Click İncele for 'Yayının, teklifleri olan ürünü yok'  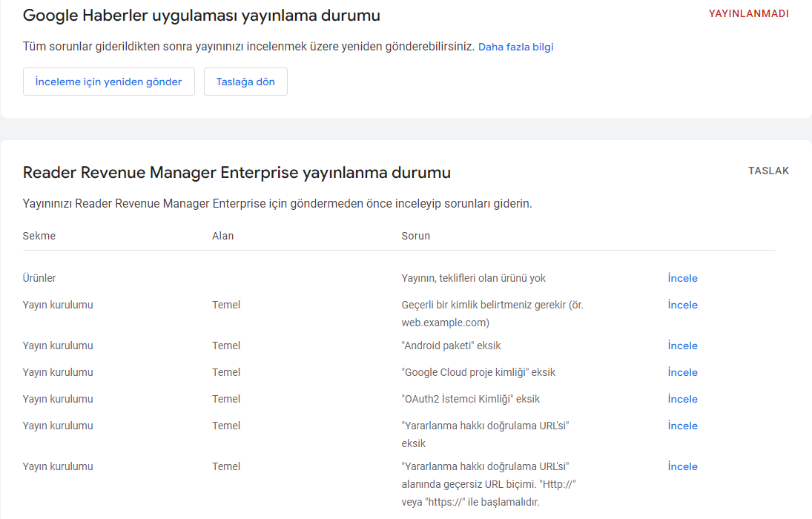click(682, 278)
